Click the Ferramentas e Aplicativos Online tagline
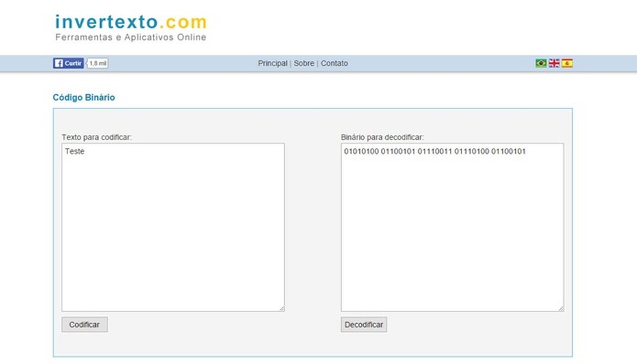637x364 pixels. pos(131,37)
